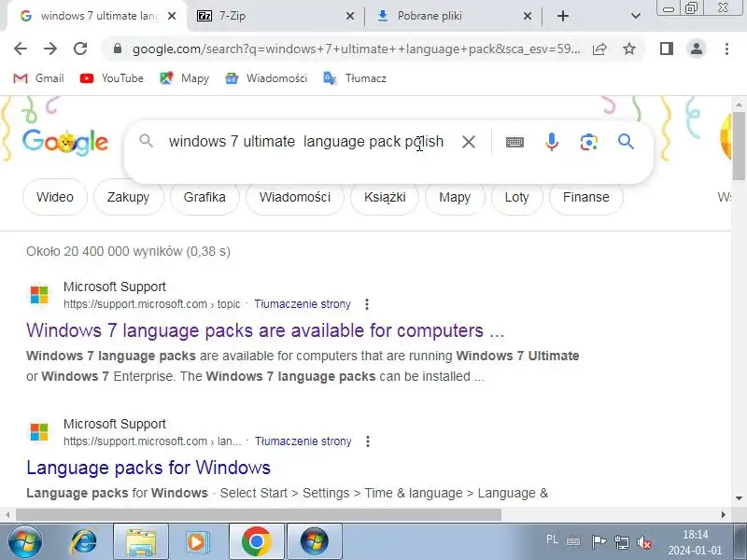Filter results by Loty
747x560 pixels.
517,197
